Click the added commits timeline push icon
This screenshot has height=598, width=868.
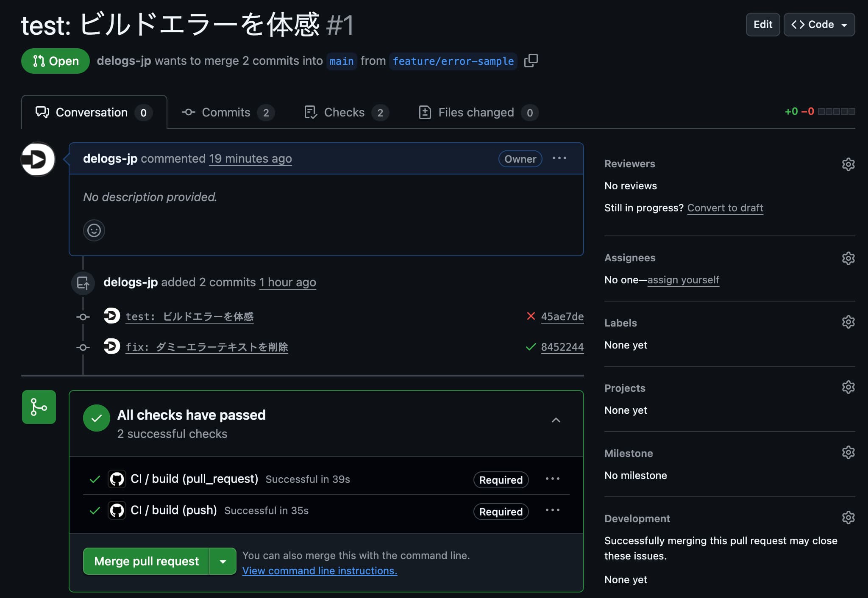tap(83, 283)
